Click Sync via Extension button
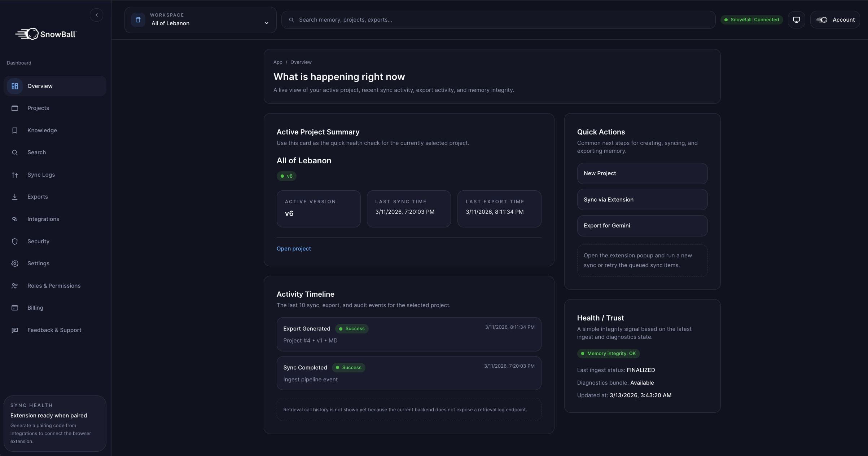The image size is (868, 456). tap(642, 200)
